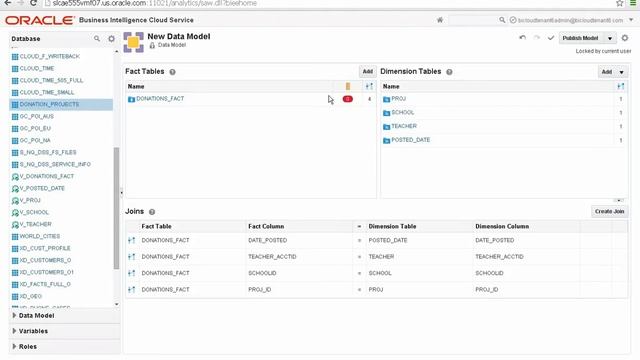Search the Database panel with magnifier icon
The width and height of the screenshot is (640, 360).
(97, 38)
